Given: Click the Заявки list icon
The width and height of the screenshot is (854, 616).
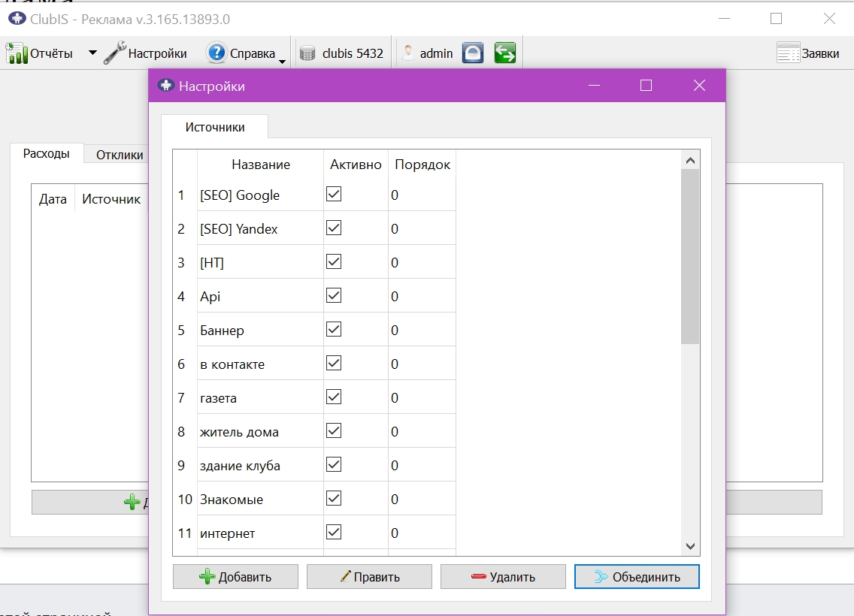Looking at the screenshot, I should [x=788, y=53].
